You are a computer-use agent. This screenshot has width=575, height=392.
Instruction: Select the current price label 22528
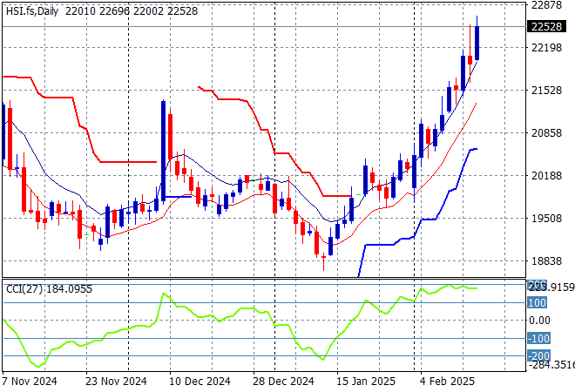(546, 26)
